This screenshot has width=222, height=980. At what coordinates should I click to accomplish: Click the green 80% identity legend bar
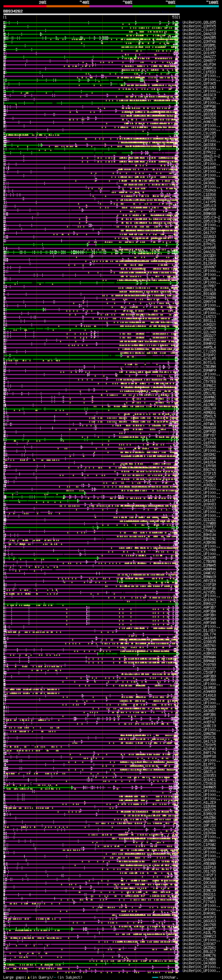pos(154,6)
